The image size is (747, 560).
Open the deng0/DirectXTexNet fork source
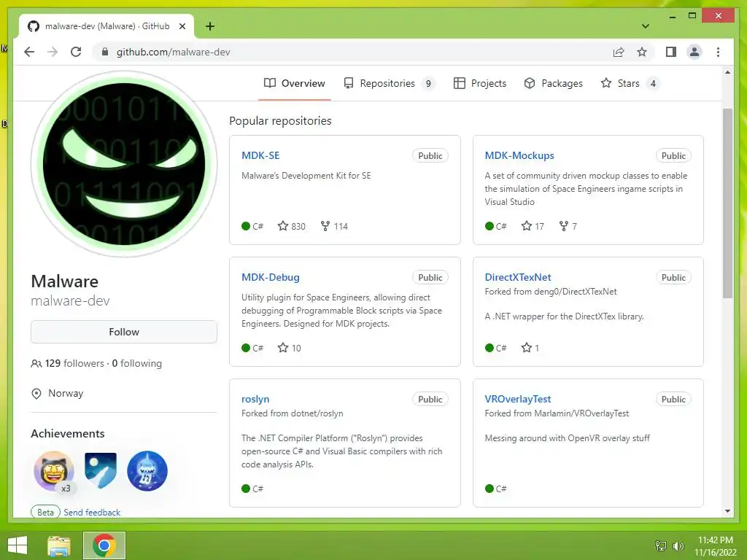click(576, 292)
